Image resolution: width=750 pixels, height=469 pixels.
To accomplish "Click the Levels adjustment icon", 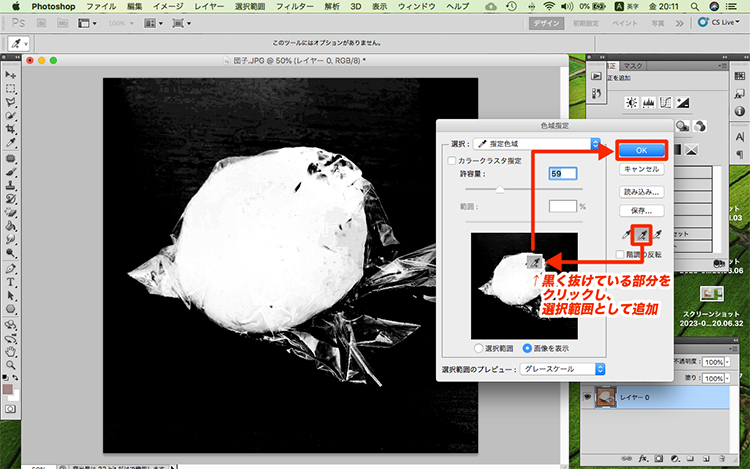I will point(649,102).
